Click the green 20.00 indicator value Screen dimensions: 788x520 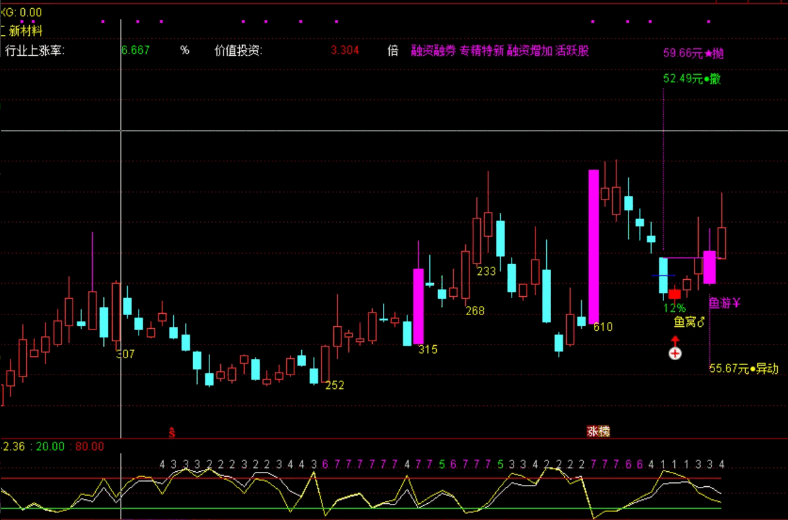pos(50,447)
